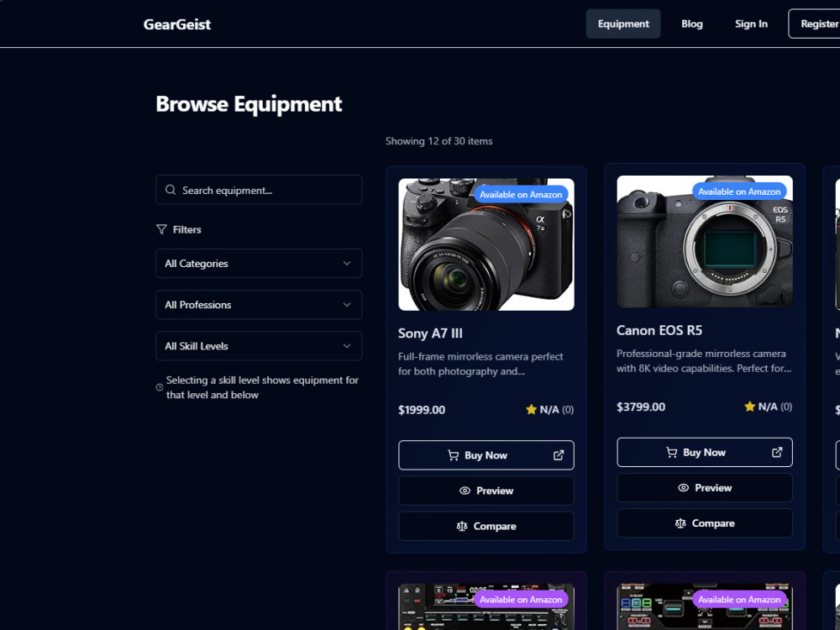
Task: Open the All Professions dropdown
Action: tap(259, 305)
